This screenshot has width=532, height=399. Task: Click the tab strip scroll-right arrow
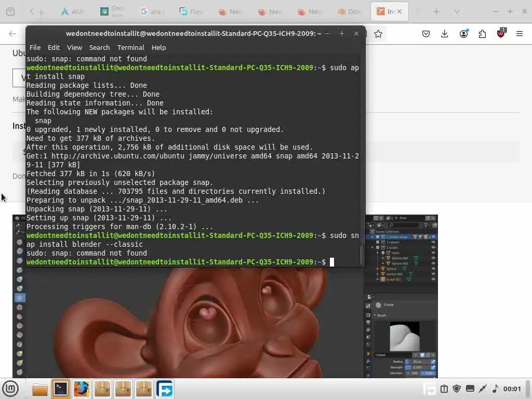click(x=417, y=11)
